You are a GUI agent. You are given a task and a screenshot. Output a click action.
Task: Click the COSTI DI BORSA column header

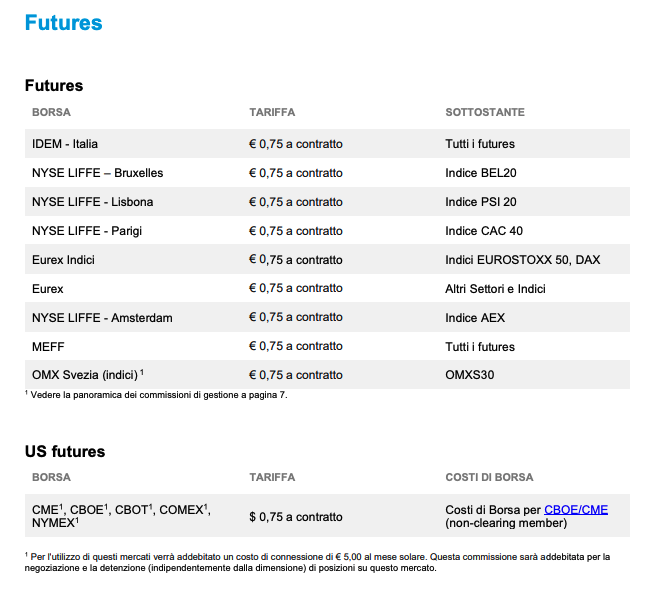pos(489,477)
